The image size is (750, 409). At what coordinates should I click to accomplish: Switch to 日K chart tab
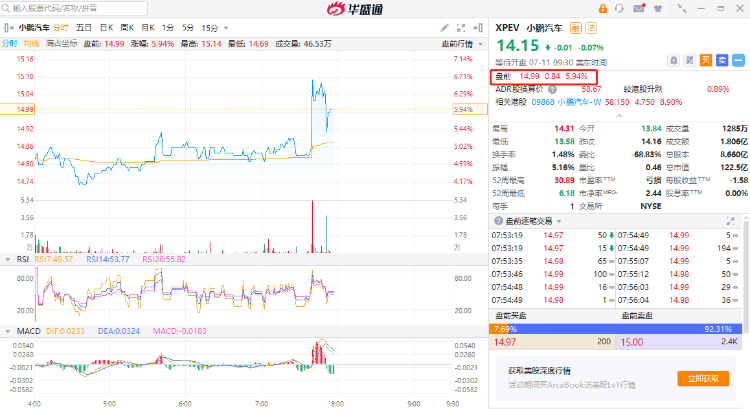pos(106,28)
